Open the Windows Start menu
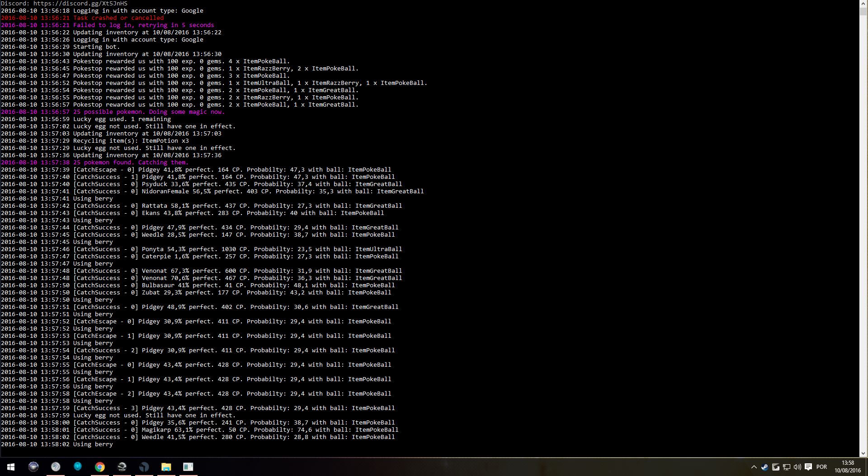 tap(11, 467)
